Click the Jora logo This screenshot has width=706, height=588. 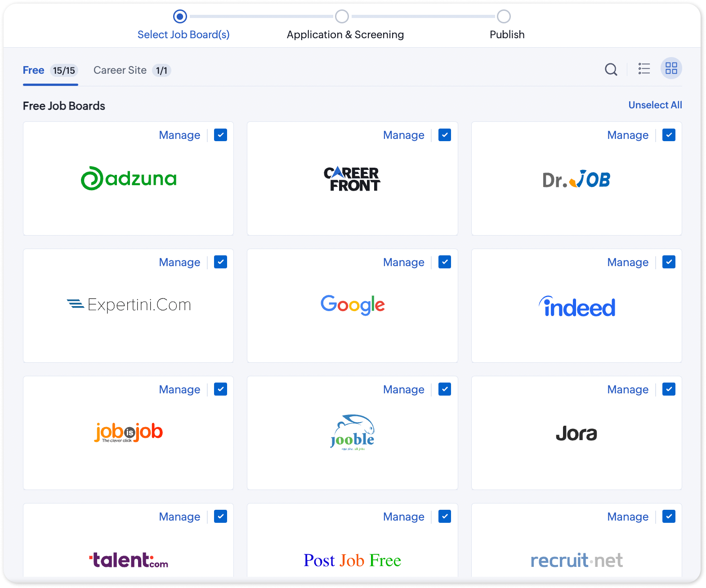pyautogui.click(x=576, y=433)
